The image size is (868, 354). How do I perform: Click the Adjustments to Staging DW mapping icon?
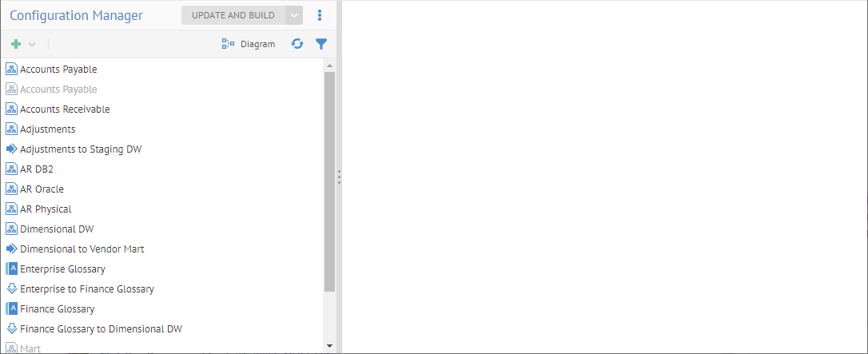point(11,149)
